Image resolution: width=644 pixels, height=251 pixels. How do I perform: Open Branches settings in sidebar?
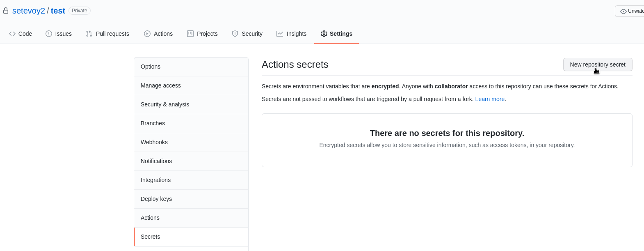click(x=191, y=123)
